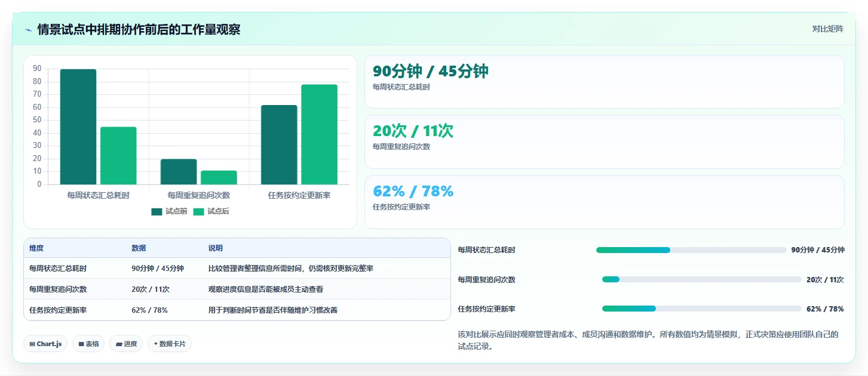The height and width of the screenshot is (376, 868).
Task: Click the 每周重复追问次数 progress bar
Action: coord(701,279)
